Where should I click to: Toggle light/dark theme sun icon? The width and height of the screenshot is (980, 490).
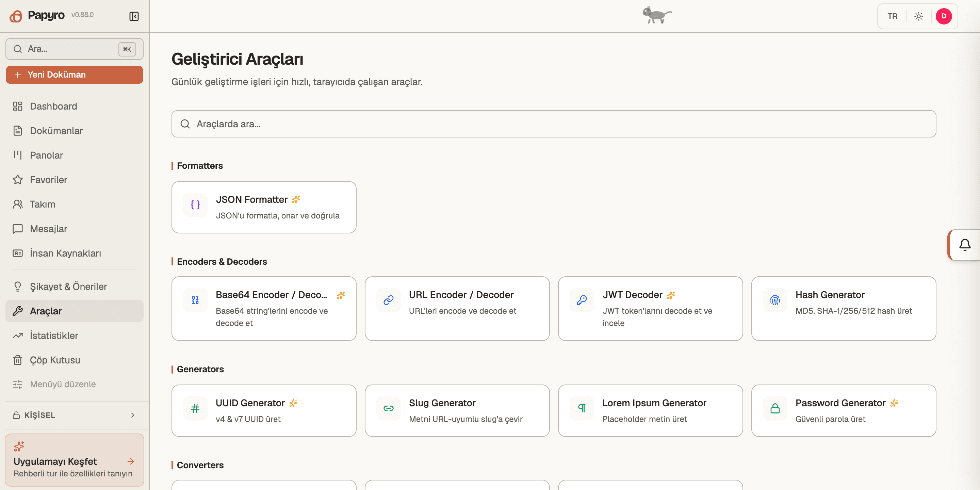[919, 16]
